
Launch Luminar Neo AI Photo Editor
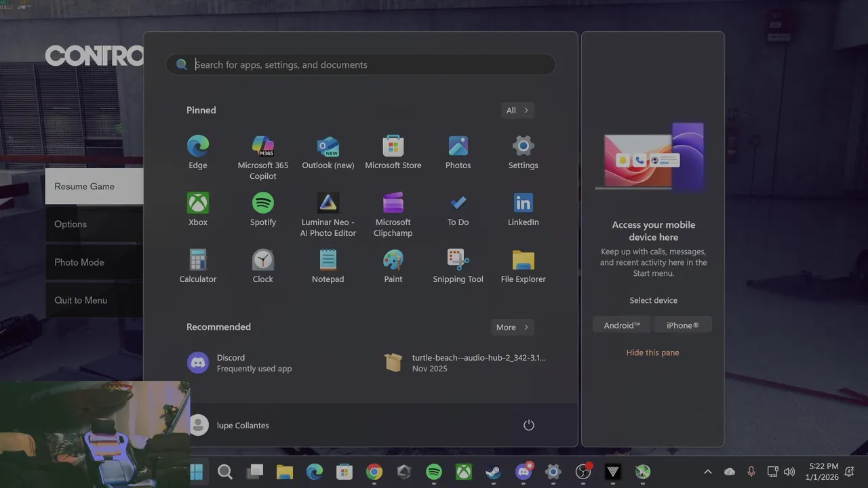(328, 214)
